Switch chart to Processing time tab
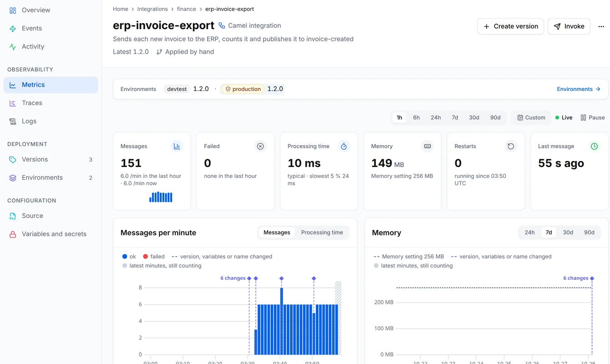This screenshot has height=364, width=610. 322,233
